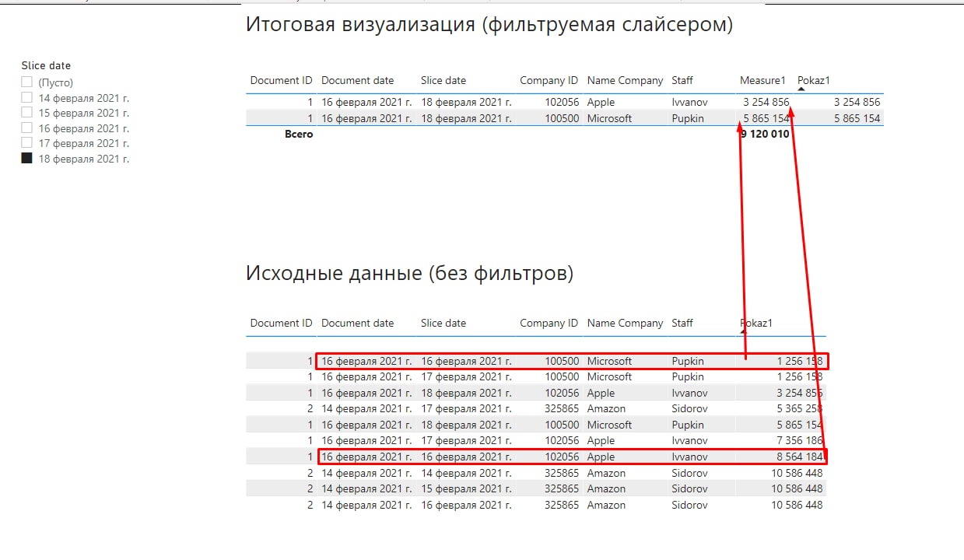964x560 pixels.
Task: Sort bottom table by Company ID header
Action: 549,323
